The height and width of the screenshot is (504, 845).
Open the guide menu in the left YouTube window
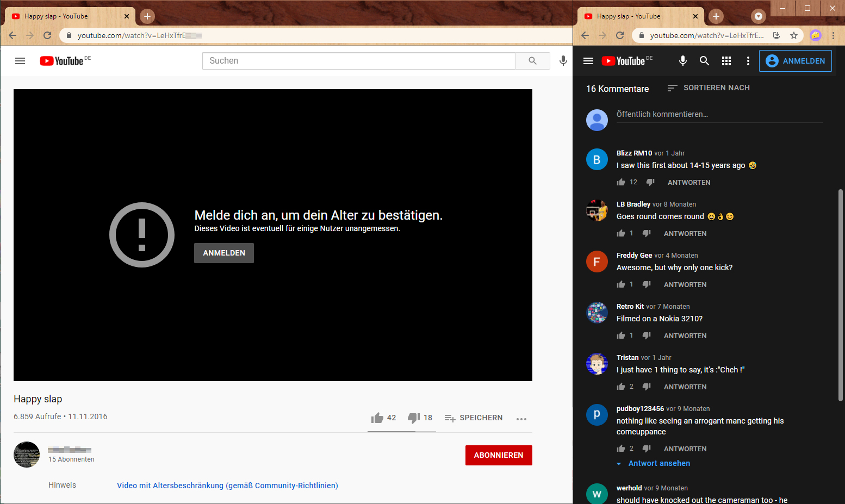click(20, 61)
